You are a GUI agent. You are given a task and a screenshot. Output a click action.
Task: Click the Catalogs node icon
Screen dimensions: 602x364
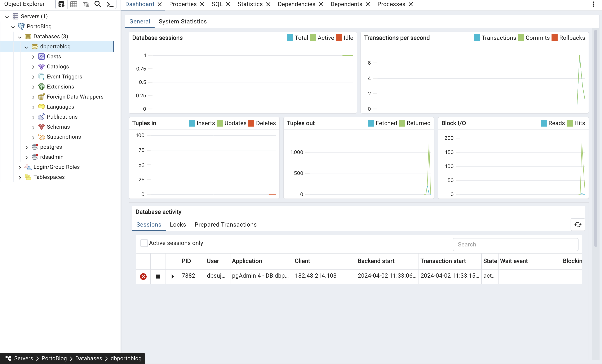(41, 67)
